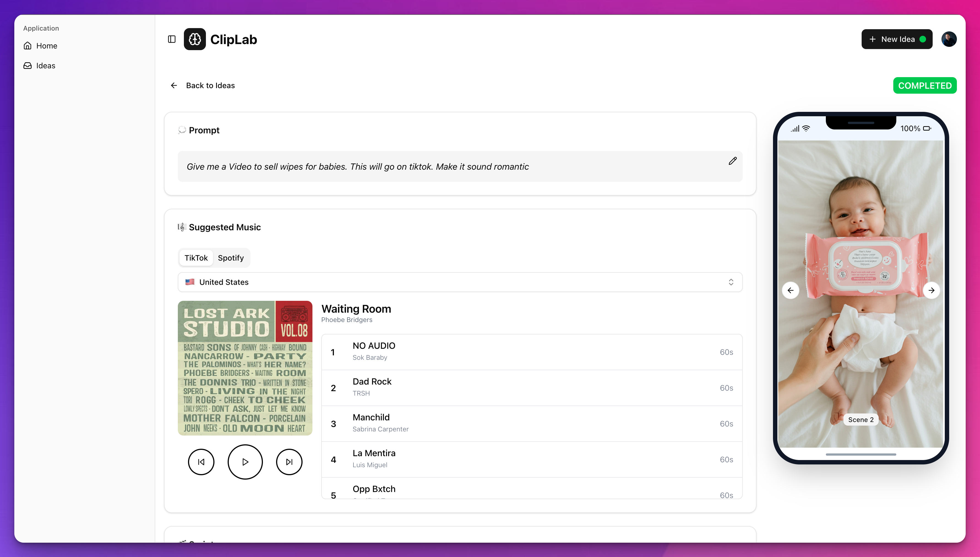Advance to next scene in phone preview

coord(931,290)
